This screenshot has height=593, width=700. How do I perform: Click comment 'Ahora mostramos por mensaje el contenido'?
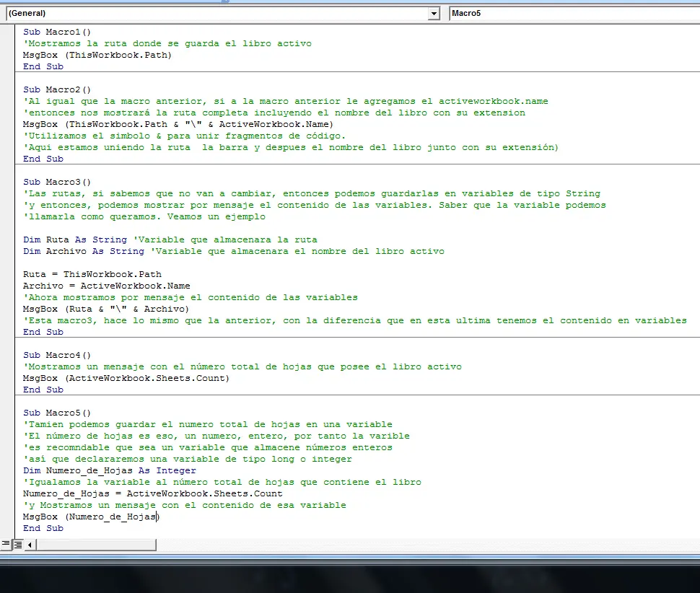pos(191,298)
